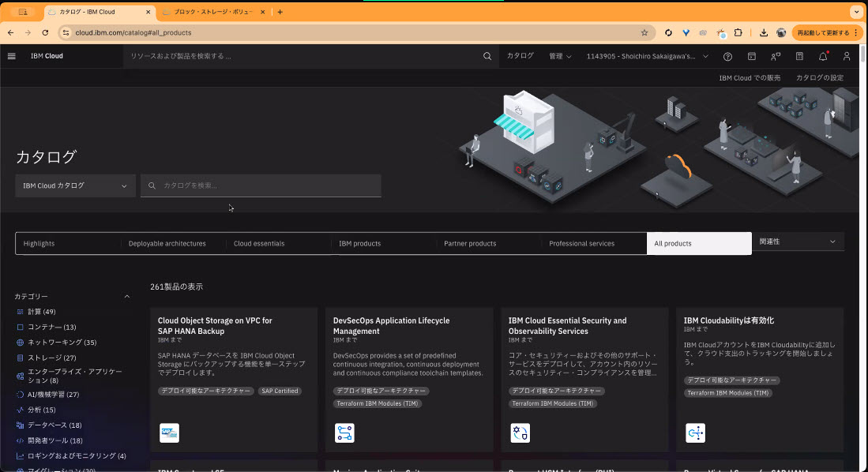Open the browser profile avatar icon
Viewport: 868px width, 472px height.
coord(781,32)
